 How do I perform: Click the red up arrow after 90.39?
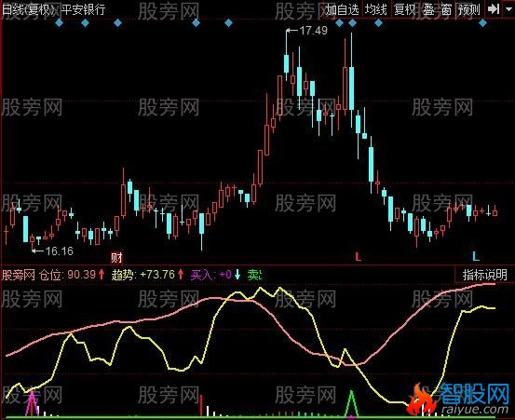pyautogui.click(x=102, y=274)
